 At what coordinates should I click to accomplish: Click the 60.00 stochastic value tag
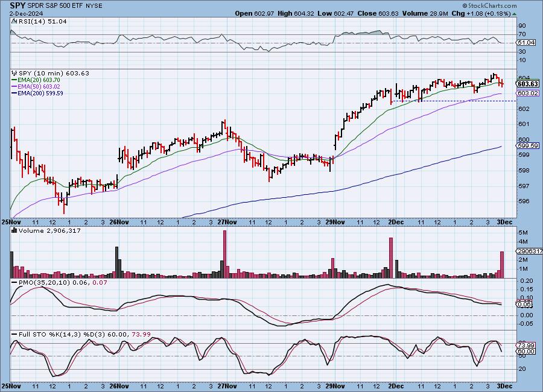(x=526, y=351)
